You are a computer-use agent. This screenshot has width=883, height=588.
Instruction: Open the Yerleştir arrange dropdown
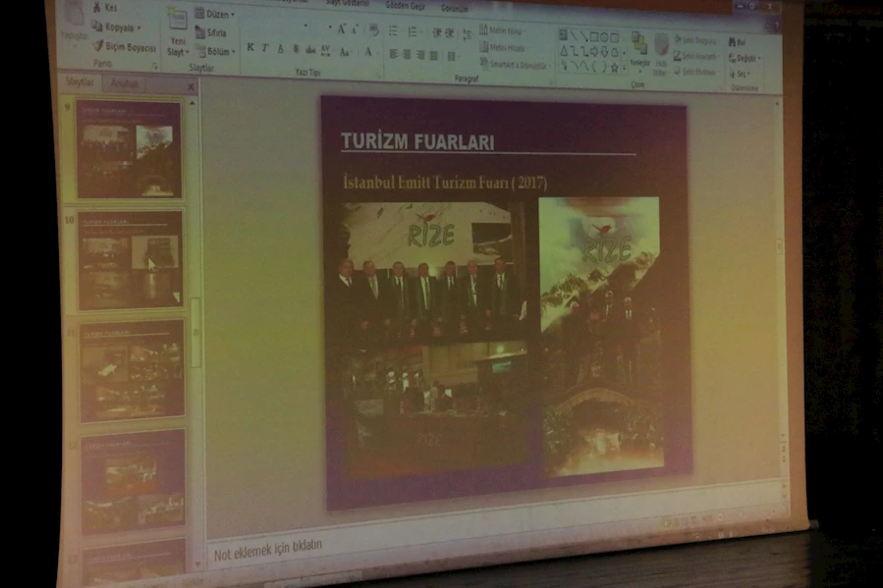click(x=639, y=52)
